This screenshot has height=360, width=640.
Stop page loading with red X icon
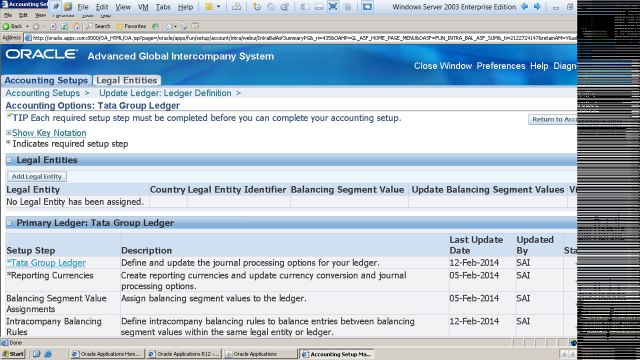tap(53, 26)
